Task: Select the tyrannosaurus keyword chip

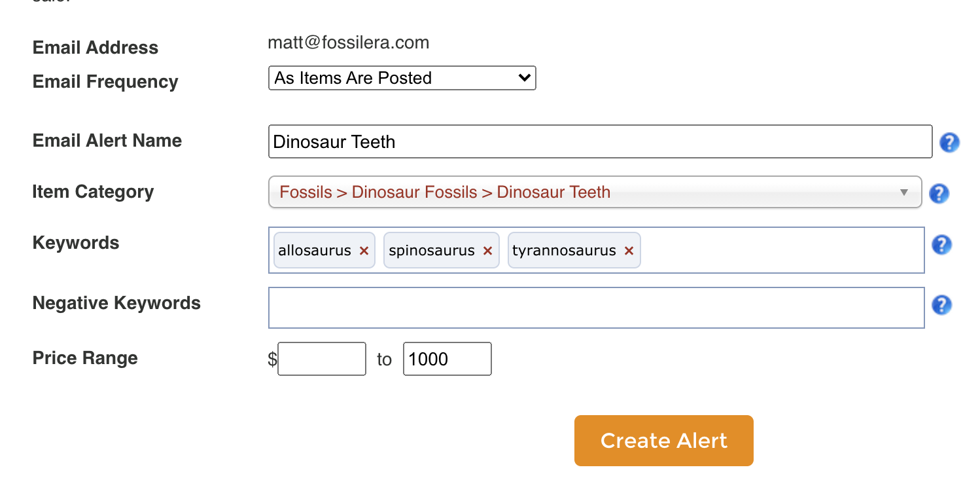Action: (x=564, y=251)
